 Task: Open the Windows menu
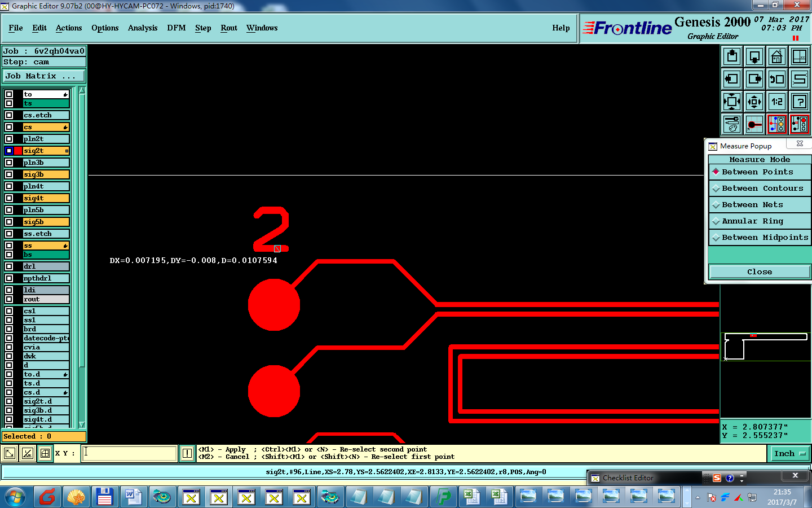[262, 28]
